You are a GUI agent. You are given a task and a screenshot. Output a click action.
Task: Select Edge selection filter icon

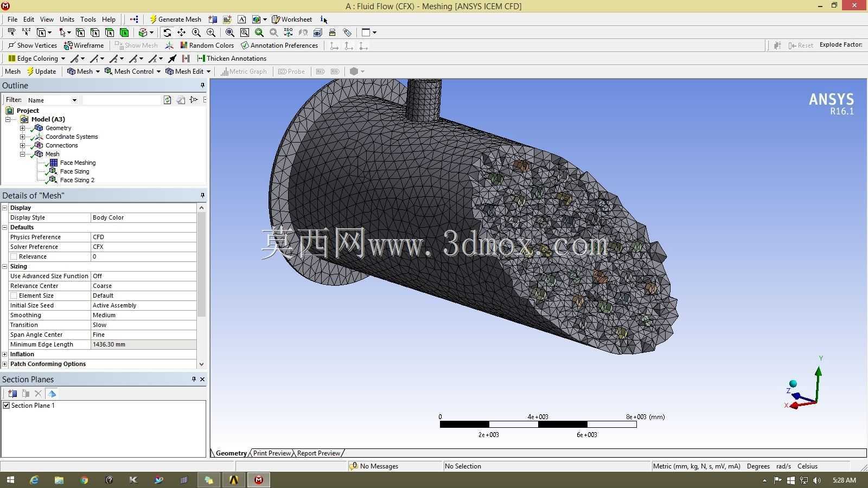pos(95,33)
